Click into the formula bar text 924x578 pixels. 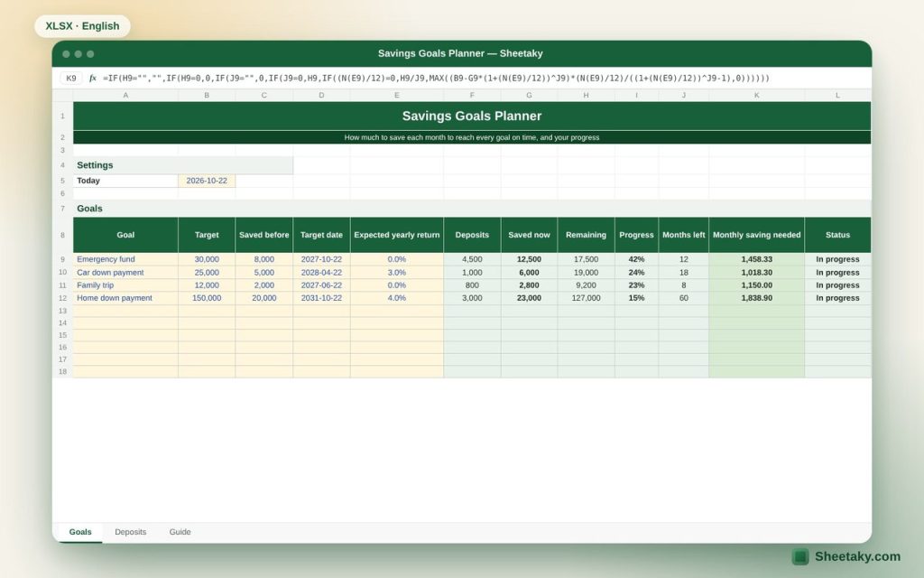(436, 78)
